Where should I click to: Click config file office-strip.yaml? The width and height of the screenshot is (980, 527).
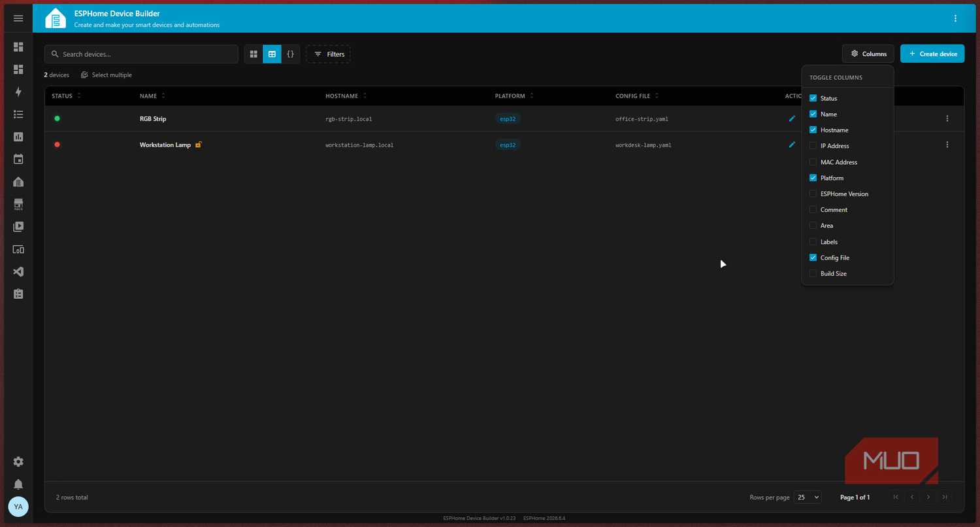coord(642,119)
